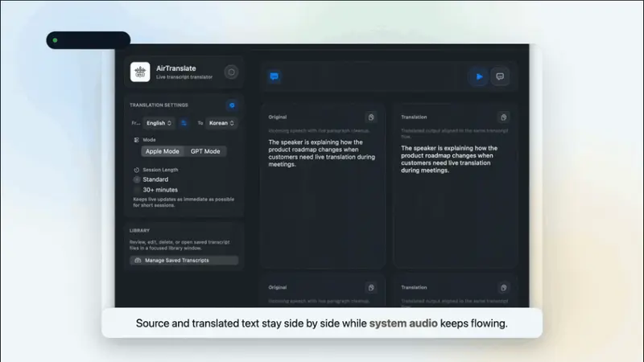
Task: Click the blue chat bubble icon in top bar
Action: click(275, 76)
